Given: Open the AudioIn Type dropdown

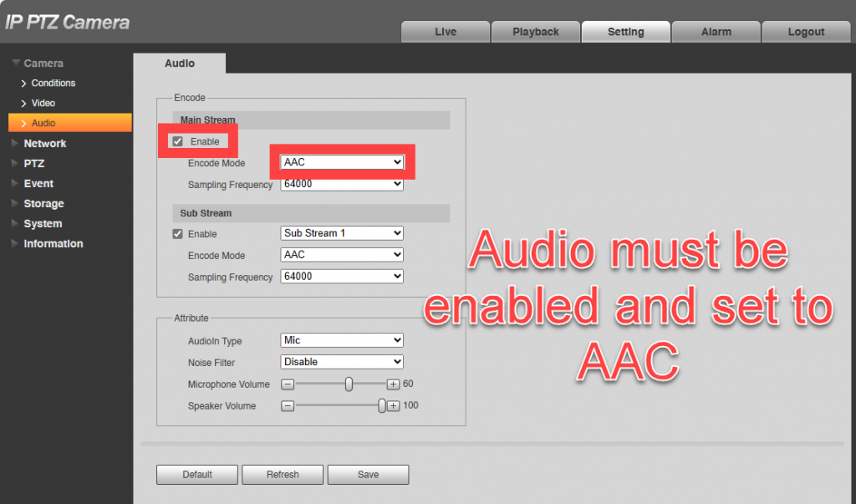Looking at the screenshot, I should [342, 340].
